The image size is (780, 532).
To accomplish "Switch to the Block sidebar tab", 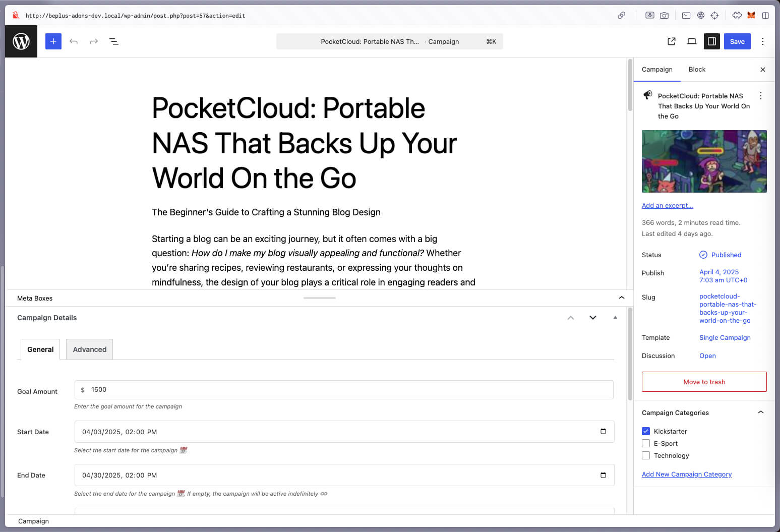I will tap(697, 70).
